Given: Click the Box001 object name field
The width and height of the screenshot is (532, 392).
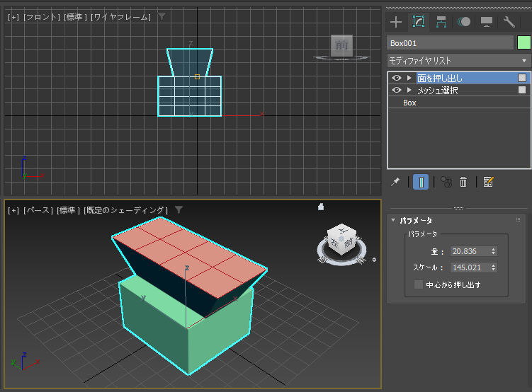Looking at the screenshot, I should click(x=449, y=43).
